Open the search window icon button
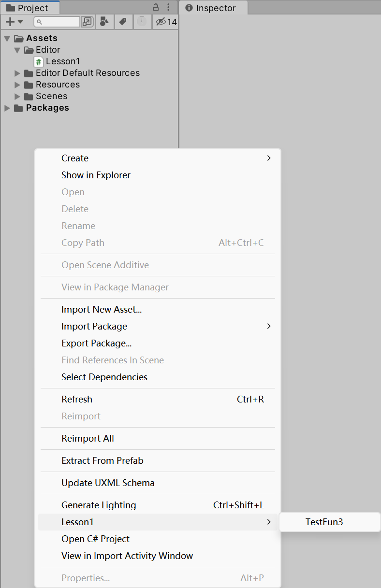 pos(87,22)
